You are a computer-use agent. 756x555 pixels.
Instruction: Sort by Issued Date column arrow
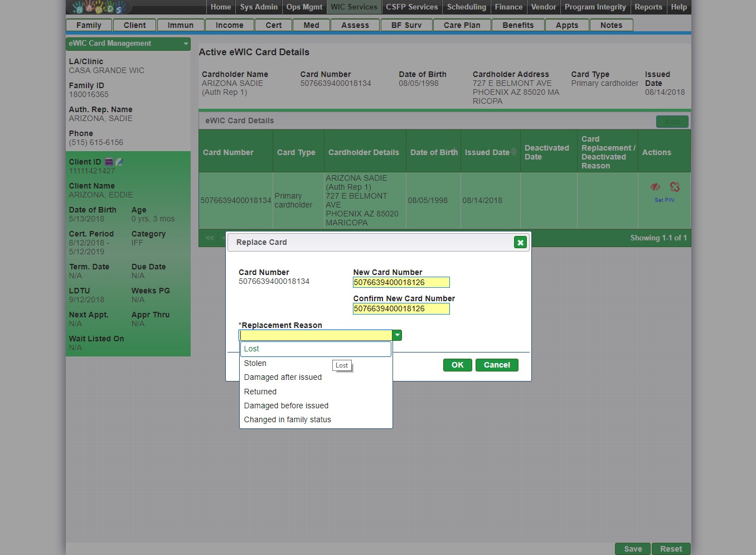(x=513, y=152)
